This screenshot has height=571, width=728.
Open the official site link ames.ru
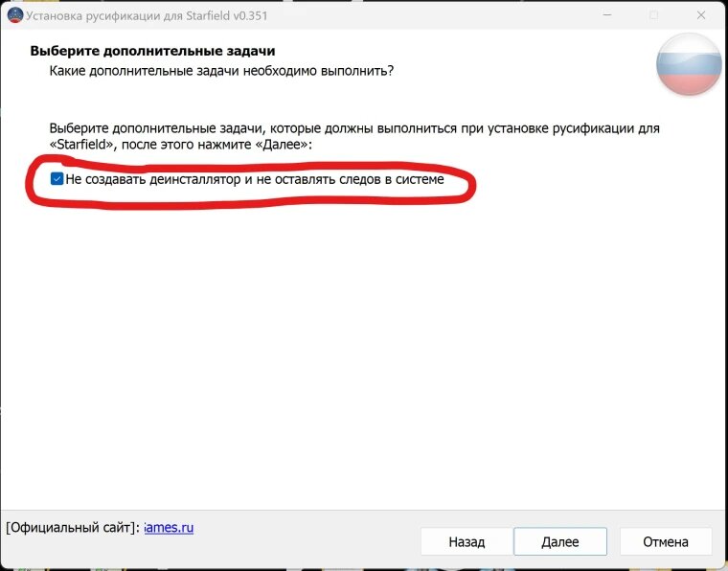(x=169, y=528)
